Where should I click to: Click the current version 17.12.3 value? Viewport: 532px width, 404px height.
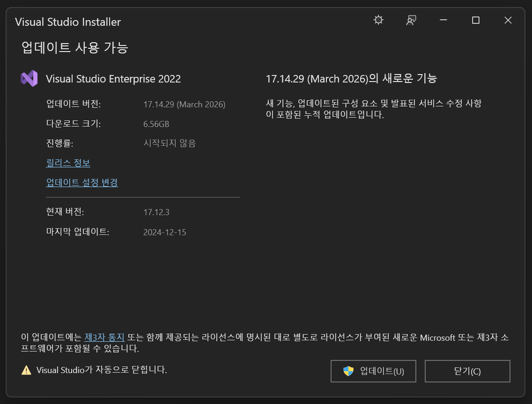click(x=156, y=212)
